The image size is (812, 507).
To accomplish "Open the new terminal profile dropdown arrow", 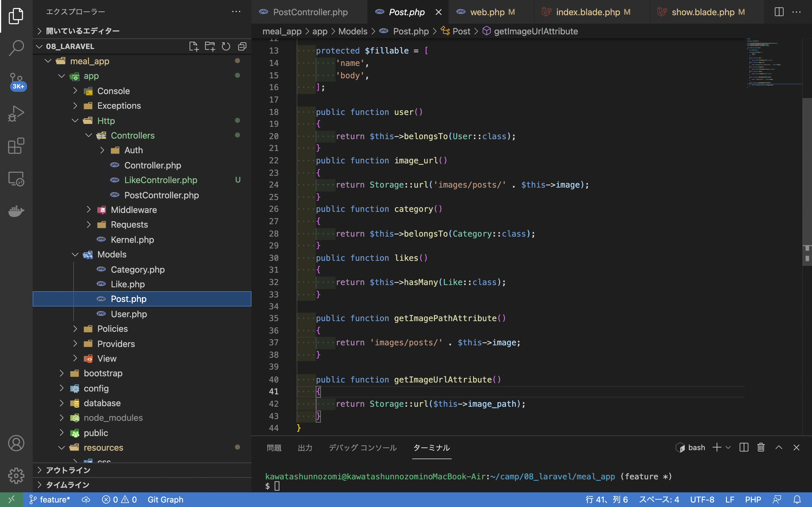I will [x=728, y=447].
